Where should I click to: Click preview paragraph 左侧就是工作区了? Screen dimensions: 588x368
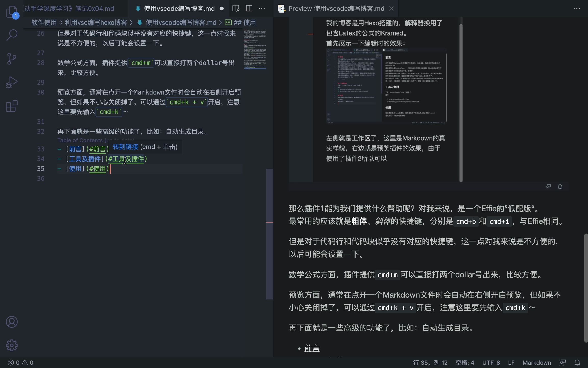(386, 148)
